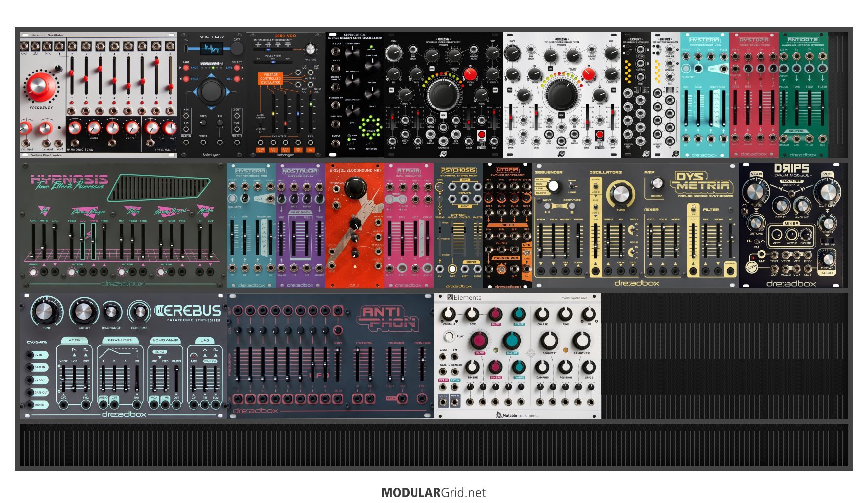The image size is (868, 503).
Task: Click the Drips round CLOCK emblem
Action: pyautogui.click(x=751, y=267)
